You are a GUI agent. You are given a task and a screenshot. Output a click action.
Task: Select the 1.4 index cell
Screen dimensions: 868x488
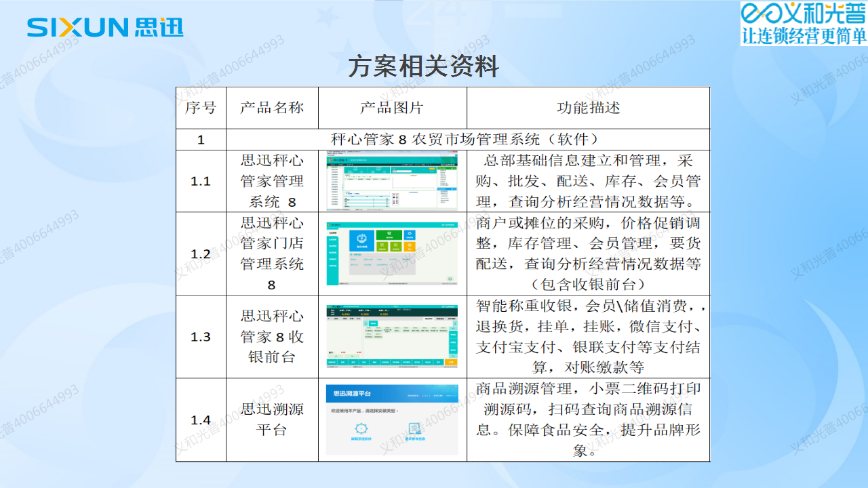click(201, 420)
